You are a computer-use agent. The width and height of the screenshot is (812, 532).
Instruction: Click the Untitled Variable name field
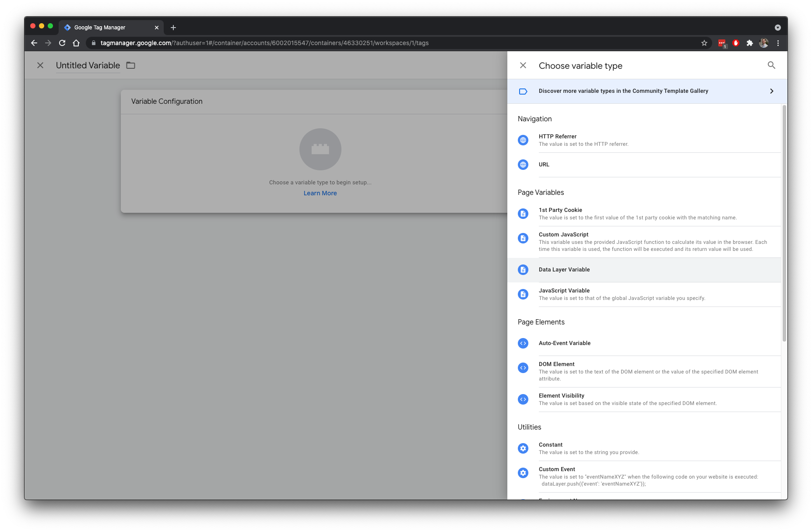point(88,65)
